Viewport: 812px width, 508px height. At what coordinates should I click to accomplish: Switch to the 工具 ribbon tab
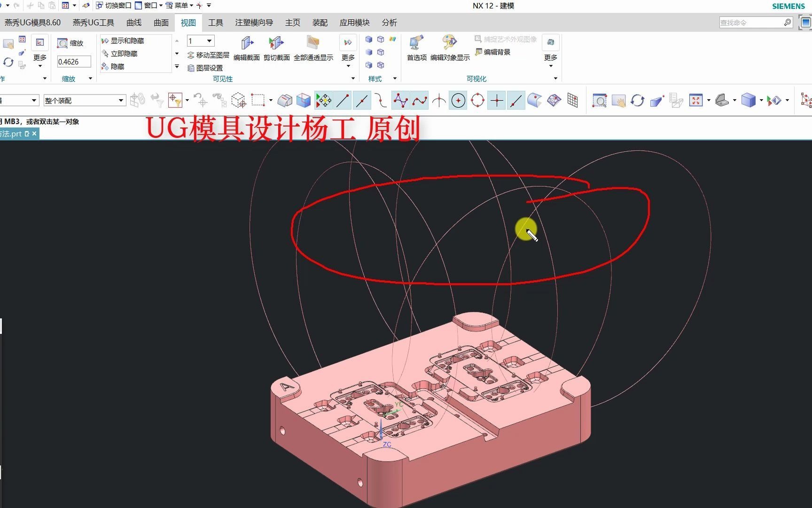[216, 23]
